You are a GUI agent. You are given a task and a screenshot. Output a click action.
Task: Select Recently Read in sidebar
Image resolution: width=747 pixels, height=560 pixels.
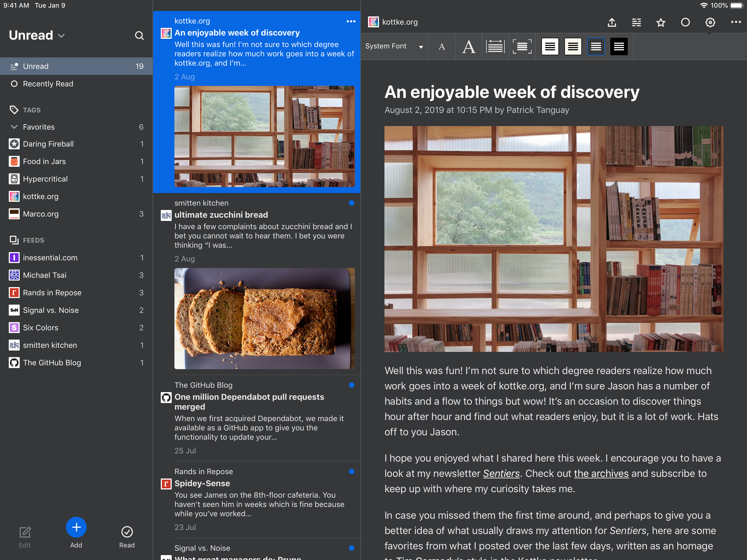48,84
